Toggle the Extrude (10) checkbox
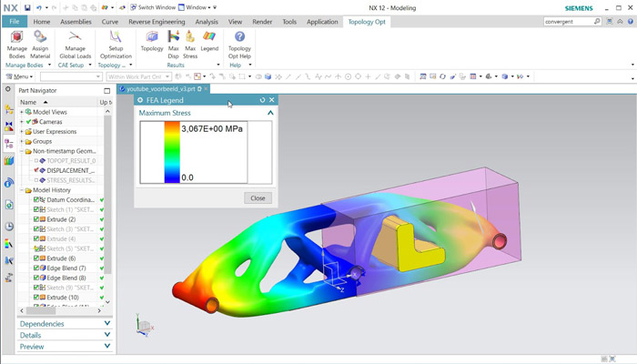637x364 pixels. coord(36,297)
